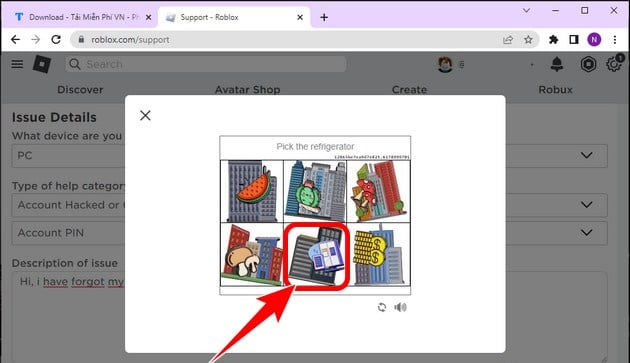Open the Roblox hamburger menu
The image size is (630, 363).
click(x=17, y=64)
